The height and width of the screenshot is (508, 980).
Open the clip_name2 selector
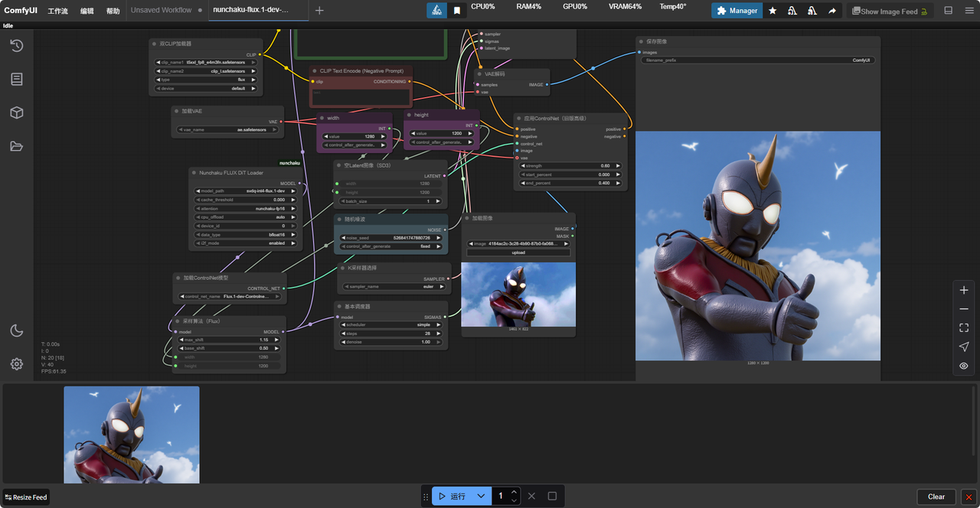coord(206,71)
